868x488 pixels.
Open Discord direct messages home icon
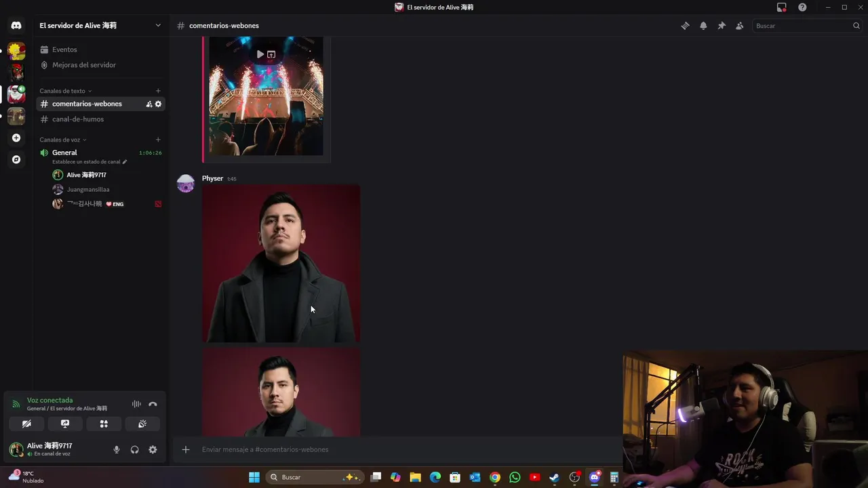pyautogui.click(x=16, y=26)
